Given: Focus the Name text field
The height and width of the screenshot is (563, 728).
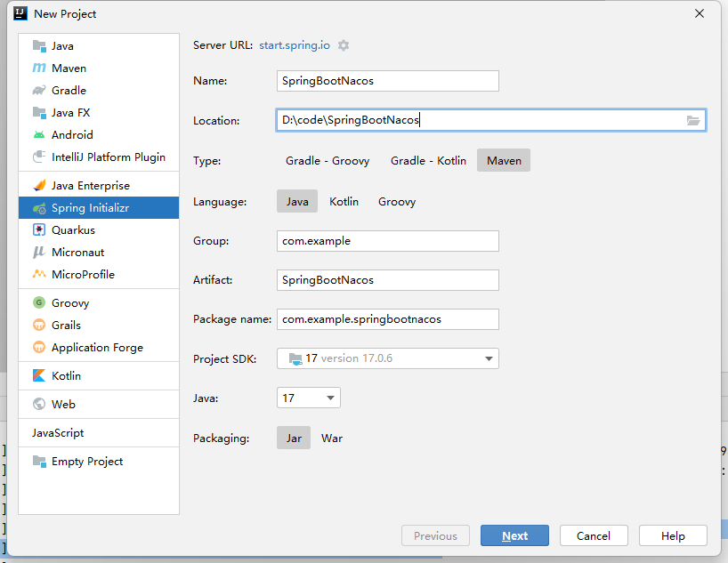Looking at the screenshot, I should [x=388, y=81].
